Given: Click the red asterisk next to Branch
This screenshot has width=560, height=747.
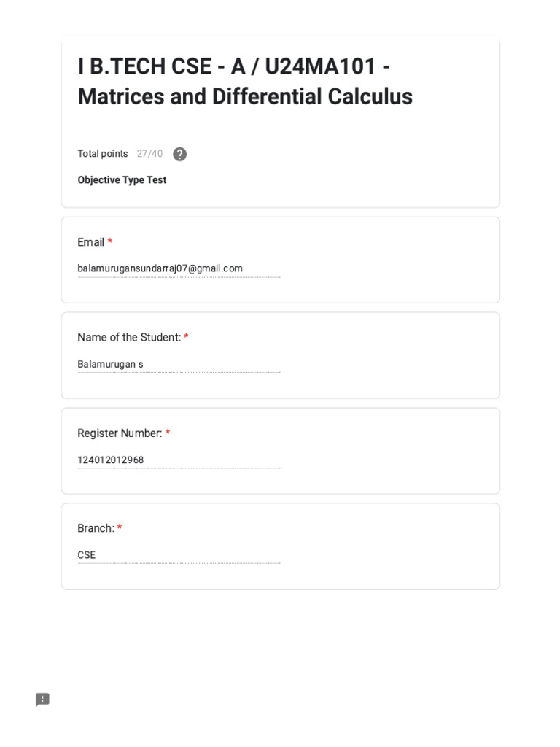Looking at the screenshot, I should tap(120, 527).
